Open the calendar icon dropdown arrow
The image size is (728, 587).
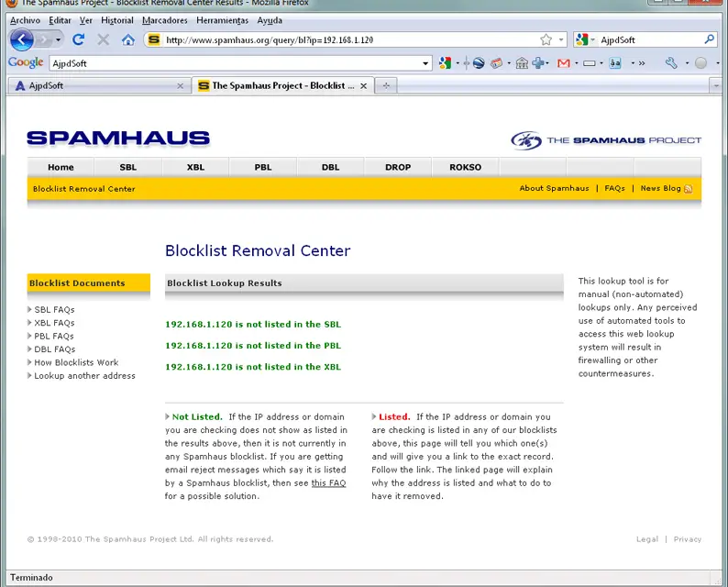[x=509, y=63]
